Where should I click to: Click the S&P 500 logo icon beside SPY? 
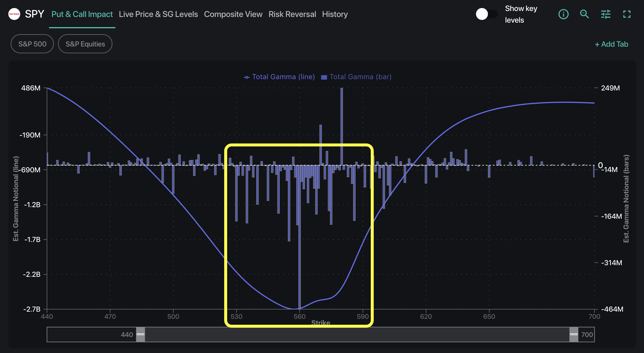click(14, 14)
